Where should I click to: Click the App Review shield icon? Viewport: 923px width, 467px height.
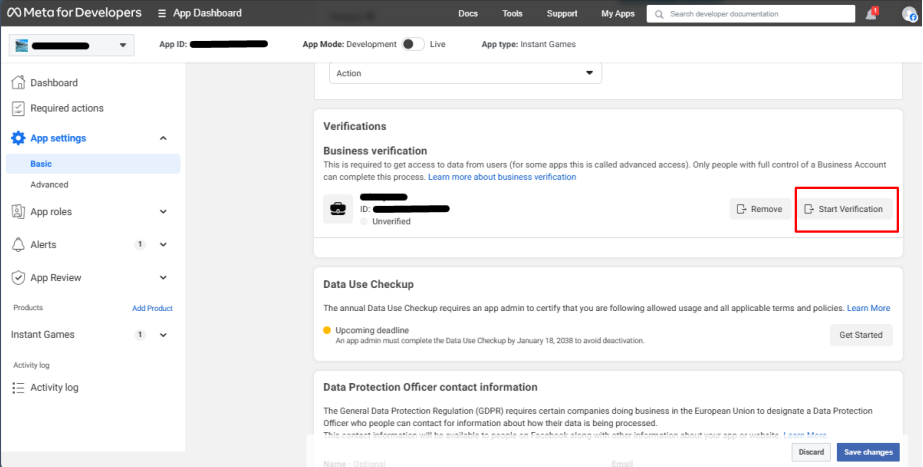(x=18, y=278)
